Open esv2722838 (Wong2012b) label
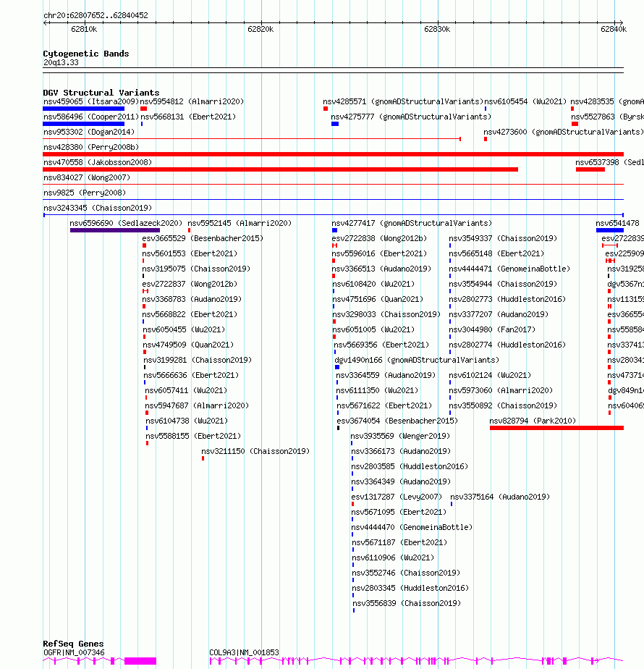Viewport: 644px width, 669px height. tap(379, 238)
